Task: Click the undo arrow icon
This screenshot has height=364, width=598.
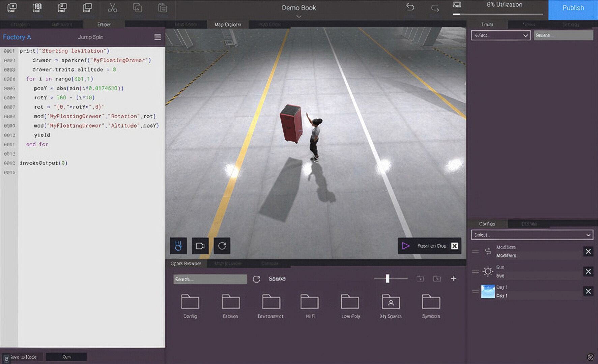Action: 410,7
